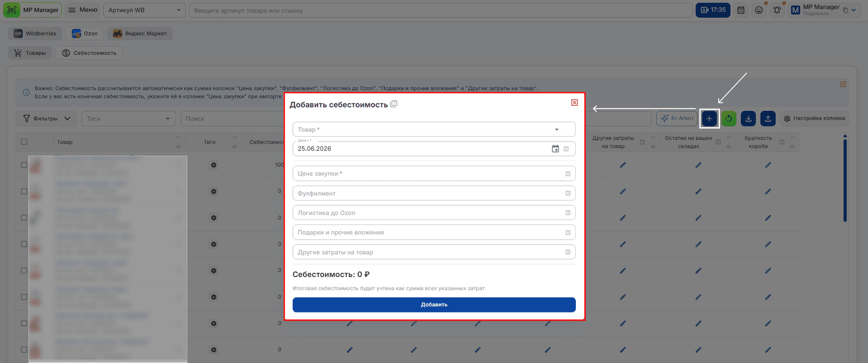Open the calendar icon in top bar
Viewport: 868px width, 363px height.
pos(741,10)
